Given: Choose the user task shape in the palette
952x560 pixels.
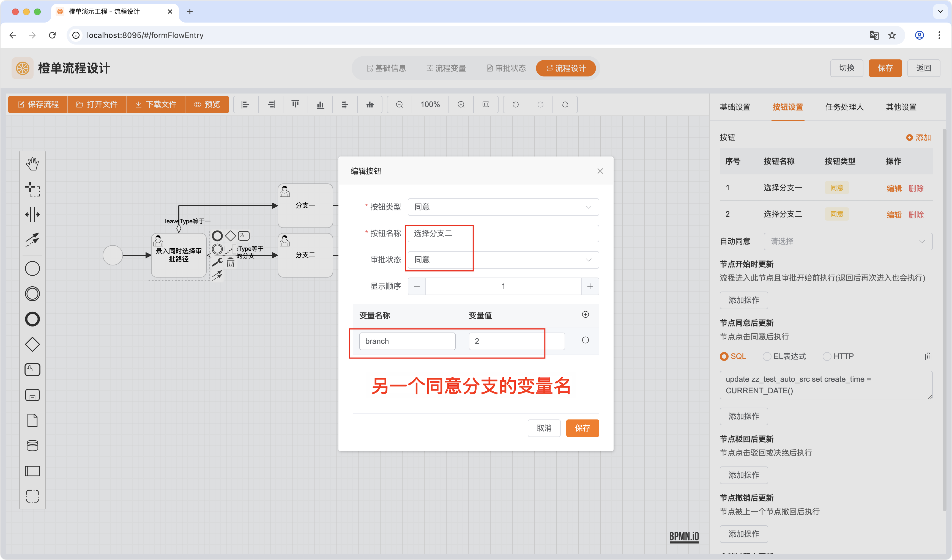Looking at the screenshot, I should [32, 370].
